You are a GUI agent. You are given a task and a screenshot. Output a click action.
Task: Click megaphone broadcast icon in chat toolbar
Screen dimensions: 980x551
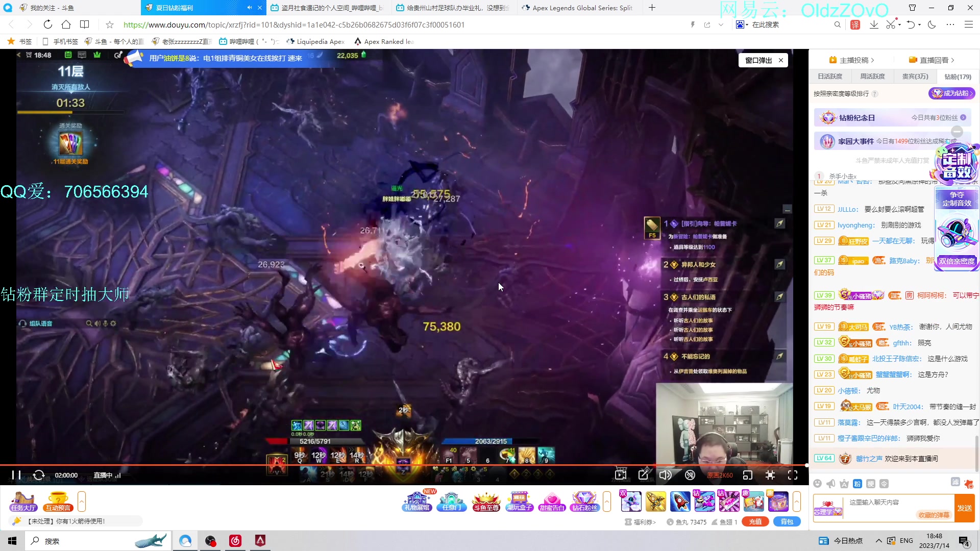[x=831, y=484]
